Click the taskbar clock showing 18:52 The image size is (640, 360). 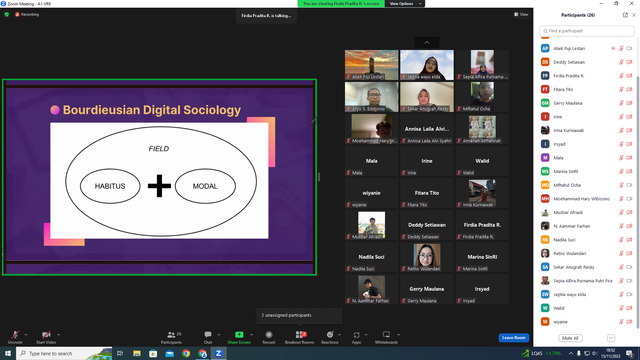point(611,353)
